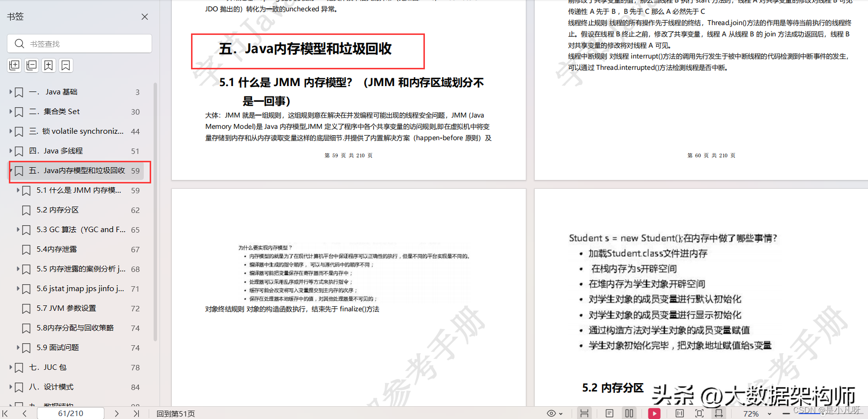Expand the 二. 集合类 Set bookmark

coord(11,112)
